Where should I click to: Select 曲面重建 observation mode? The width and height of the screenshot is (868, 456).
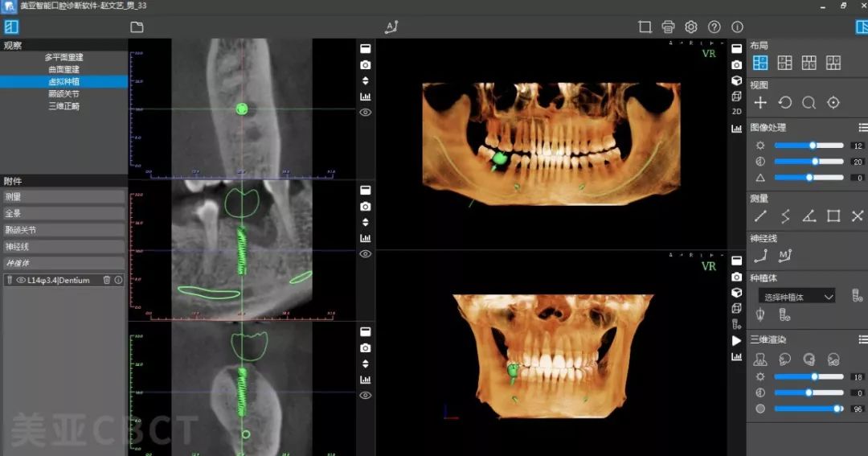point(63,69)
